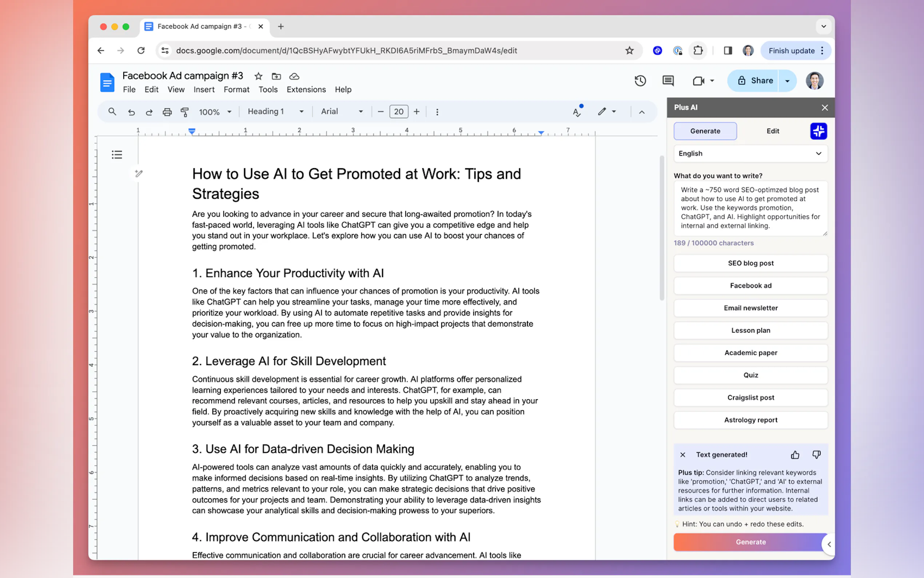This screenshot has height=578, width=924.
Task: Open the comments history icon
Action: click(x=668, y=81)
